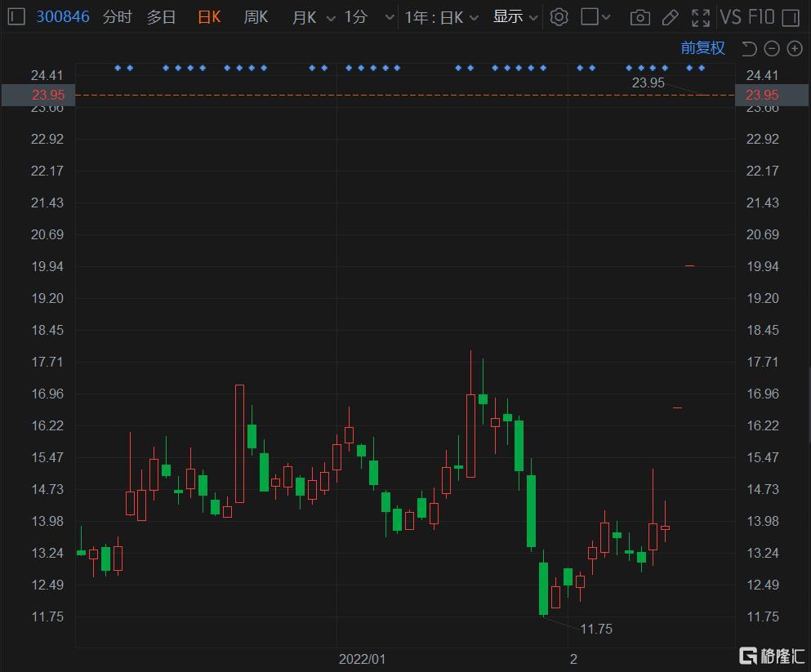The width and height of the screenshot is (811, 672).
Task: Zoom in chart with plus circle
Action: pos(795,49)
